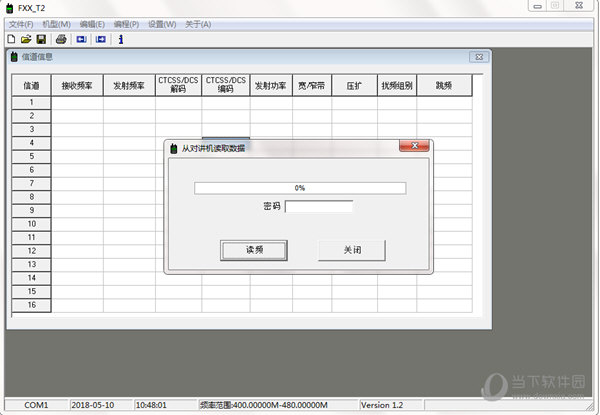Click the CTCSS/DCS 编码 column header
Viewport: 600px width, 415px height.
[226, 85]
